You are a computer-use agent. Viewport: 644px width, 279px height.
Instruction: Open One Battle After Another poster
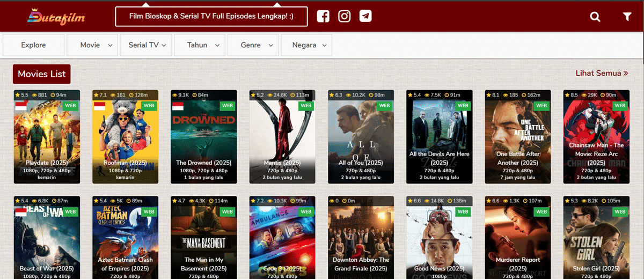(517, 137)
